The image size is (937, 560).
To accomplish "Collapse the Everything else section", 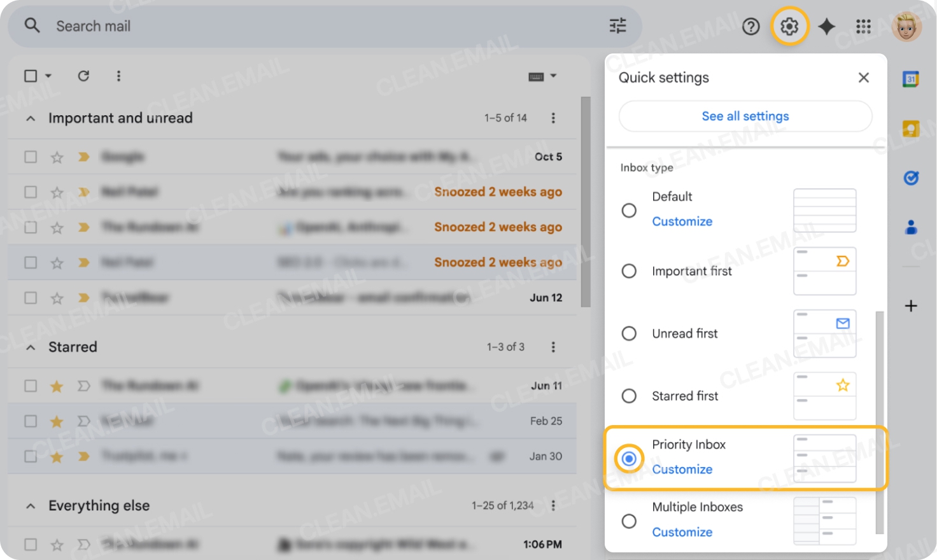I will pos(31,506).
